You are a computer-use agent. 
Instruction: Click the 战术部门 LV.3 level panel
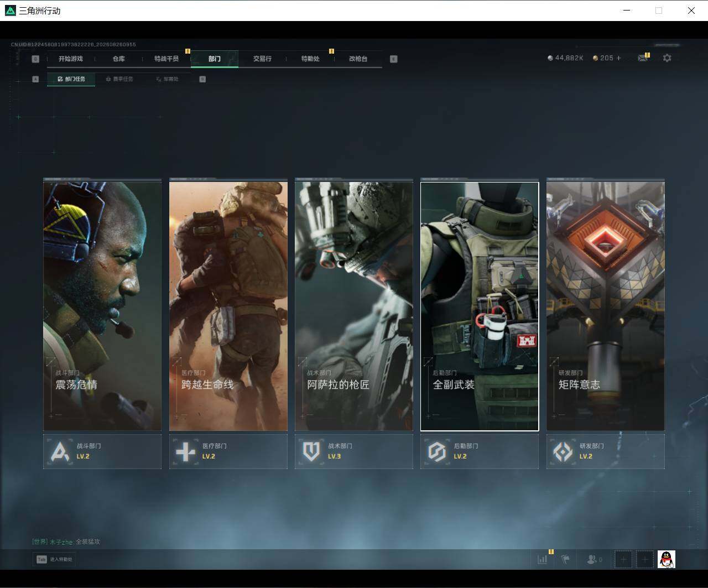click(354, 451)
